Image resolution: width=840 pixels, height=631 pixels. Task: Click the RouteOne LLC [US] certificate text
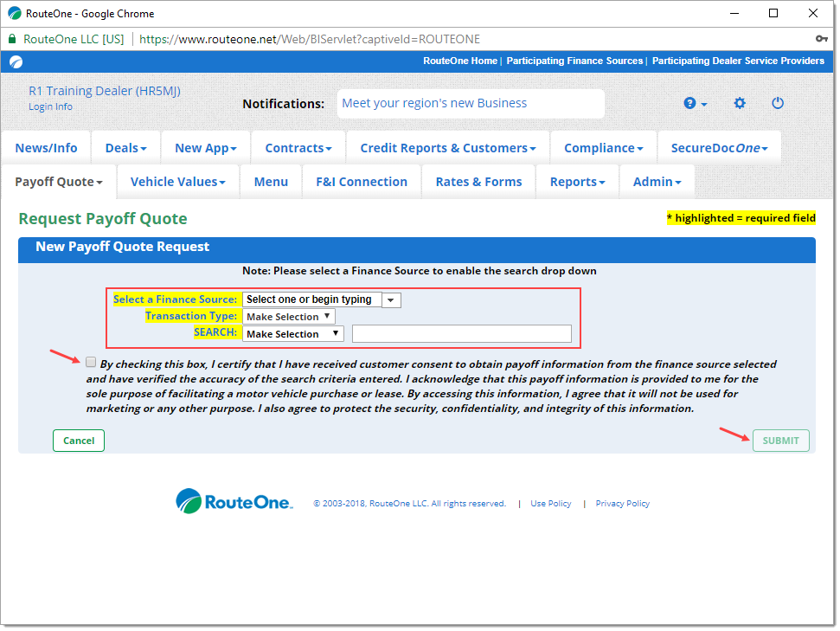coord(74,39)
